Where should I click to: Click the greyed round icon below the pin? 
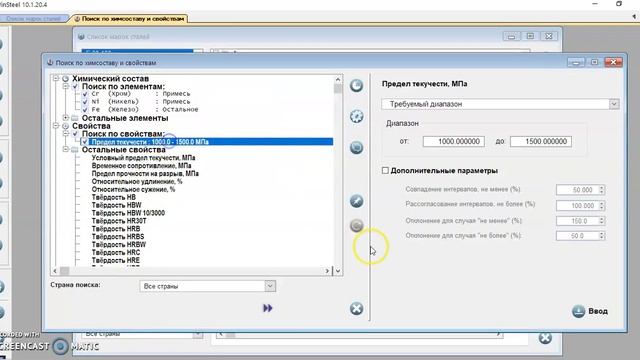pos(356,226)
